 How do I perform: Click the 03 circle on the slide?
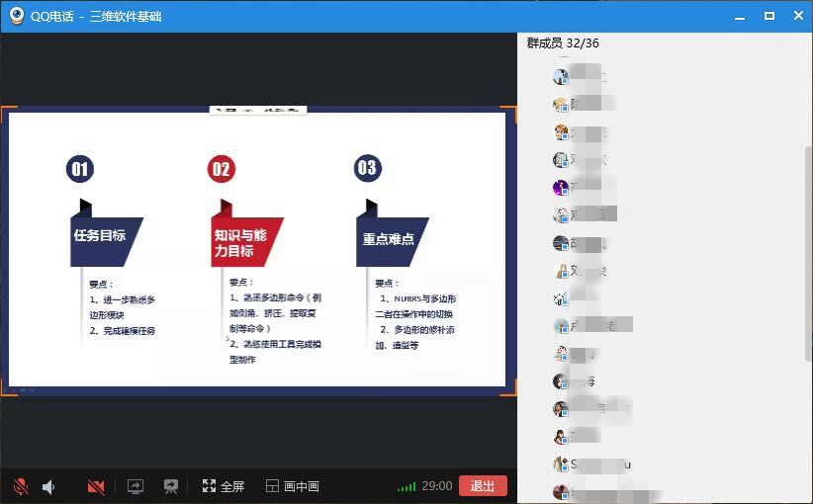point(368,168)
